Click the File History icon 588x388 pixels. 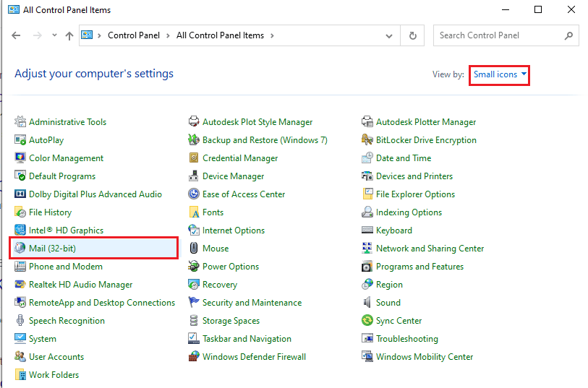point(20,212)
